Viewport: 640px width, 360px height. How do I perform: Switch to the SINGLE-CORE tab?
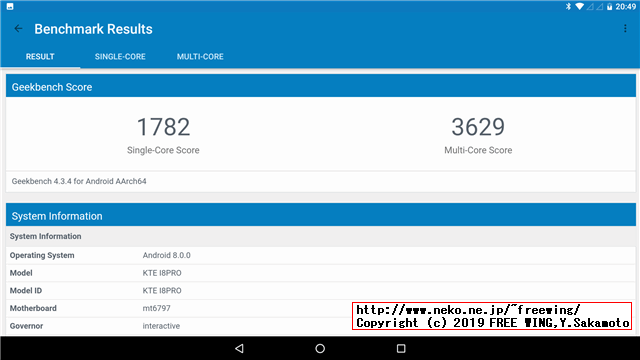point(120,57)
